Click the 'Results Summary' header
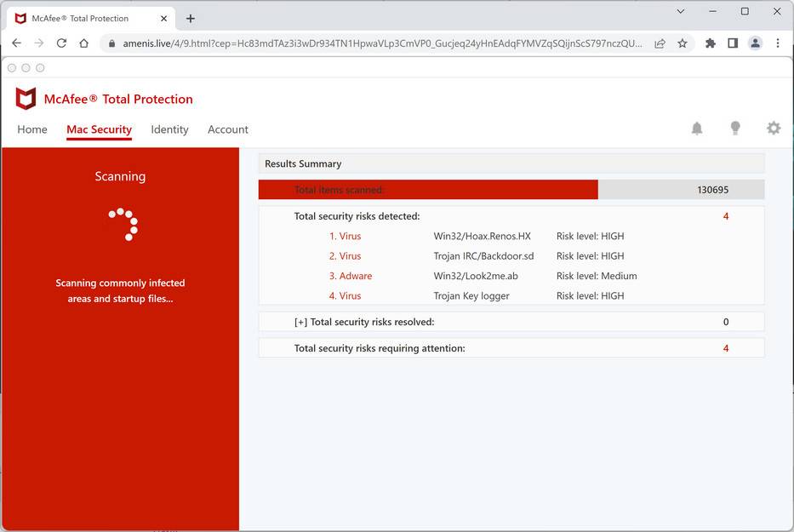This screenshot has width=794, height=532. click(x=303, y=163)
